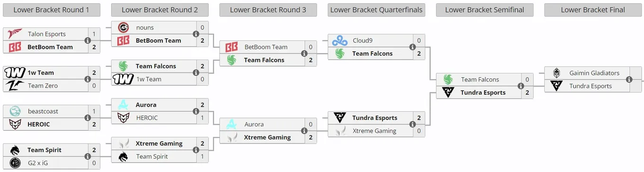Click the Cloud9 logo in Quarterfinals
This screenshot has width=644, height=172.
[340, 40]
